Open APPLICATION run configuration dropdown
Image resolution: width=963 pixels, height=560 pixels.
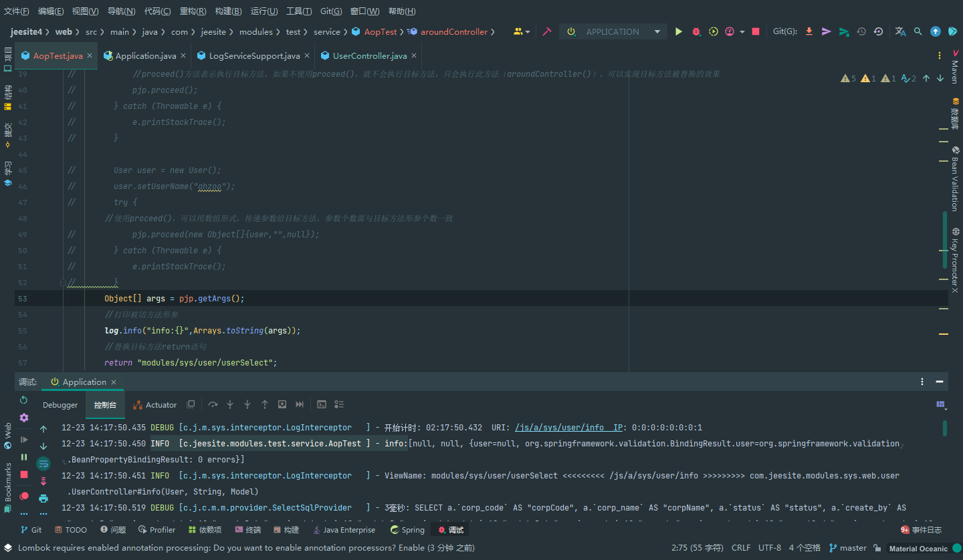(613, 31)
